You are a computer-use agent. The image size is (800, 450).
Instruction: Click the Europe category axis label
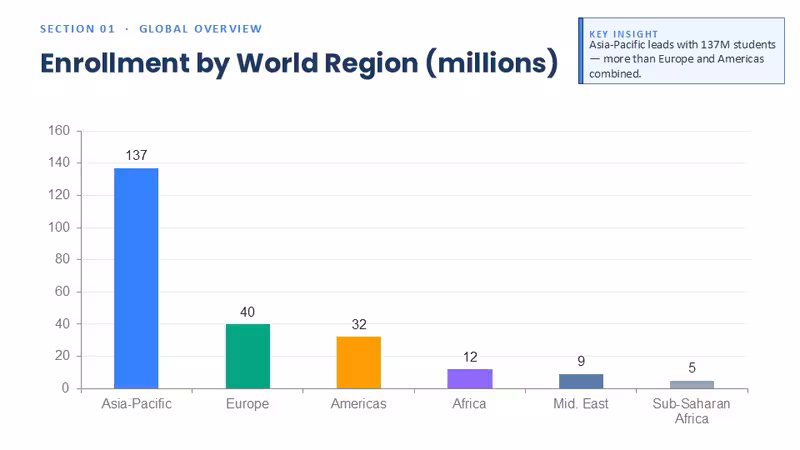247,404
